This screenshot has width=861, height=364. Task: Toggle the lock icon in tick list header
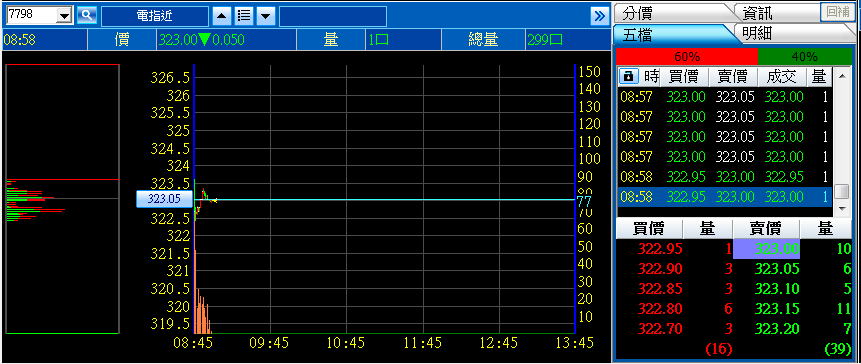pyautogui.click(x=628, y=76)
